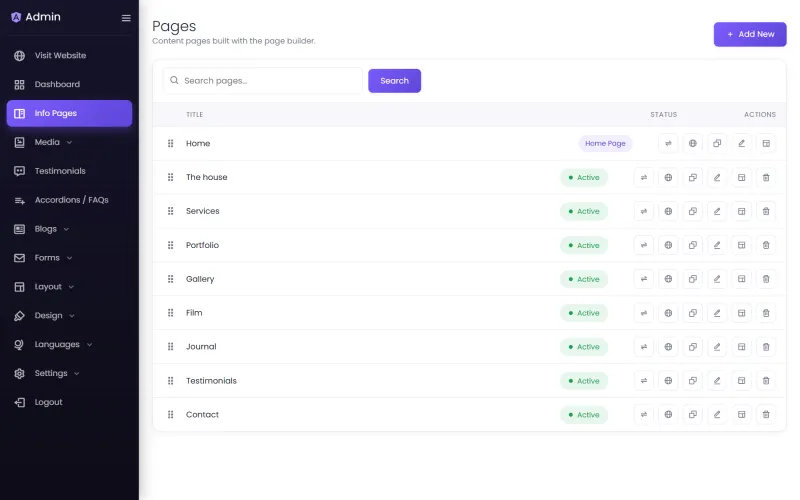Toggle Active status of Testimonials page
This screenshot has height=500, width=800.
(x=584, y=381)
